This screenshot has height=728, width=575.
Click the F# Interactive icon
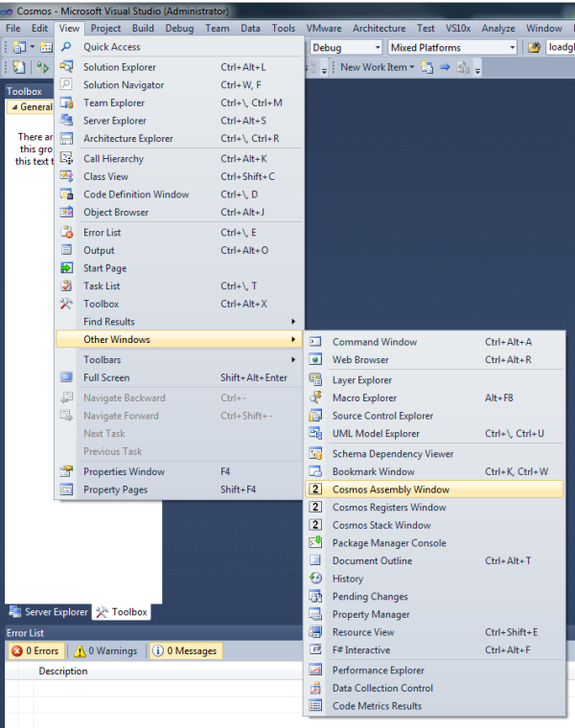315,650
